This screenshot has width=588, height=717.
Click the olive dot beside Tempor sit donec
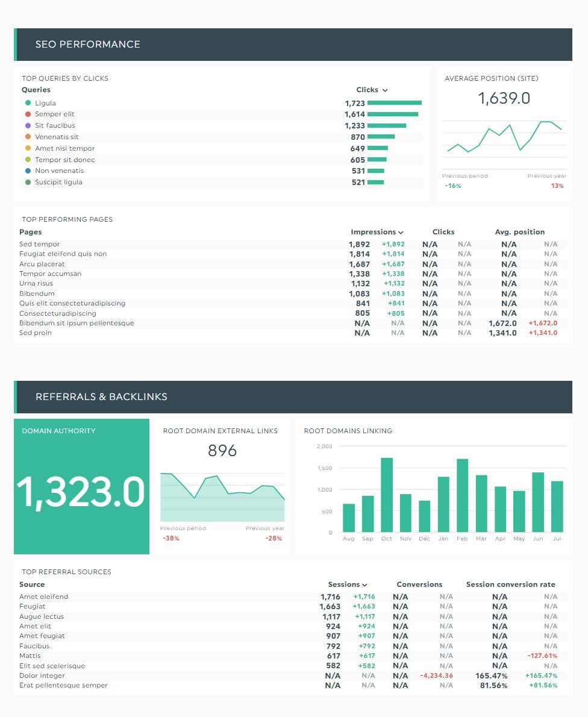28,160
